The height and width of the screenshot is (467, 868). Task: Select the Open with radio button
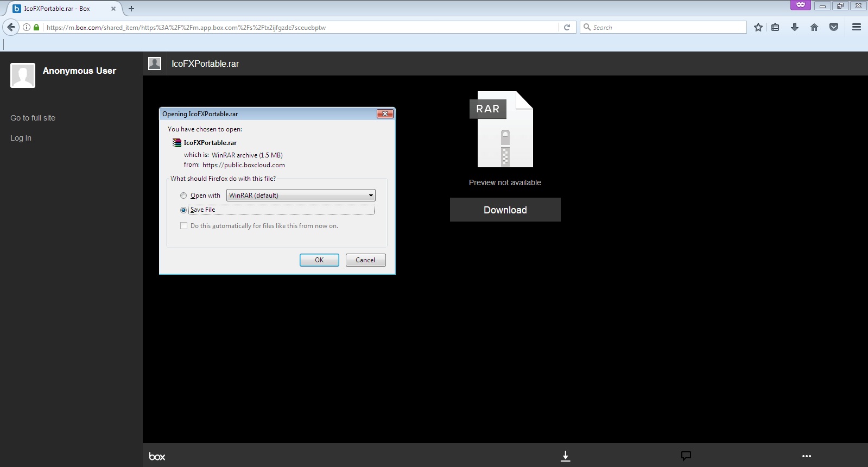pos(183,195)
